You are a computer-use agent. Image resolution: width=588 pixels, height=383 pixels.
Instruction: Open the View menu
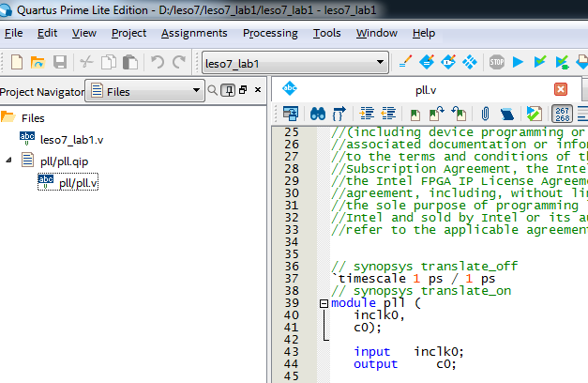pyautogui.click(x=84, y=33)
